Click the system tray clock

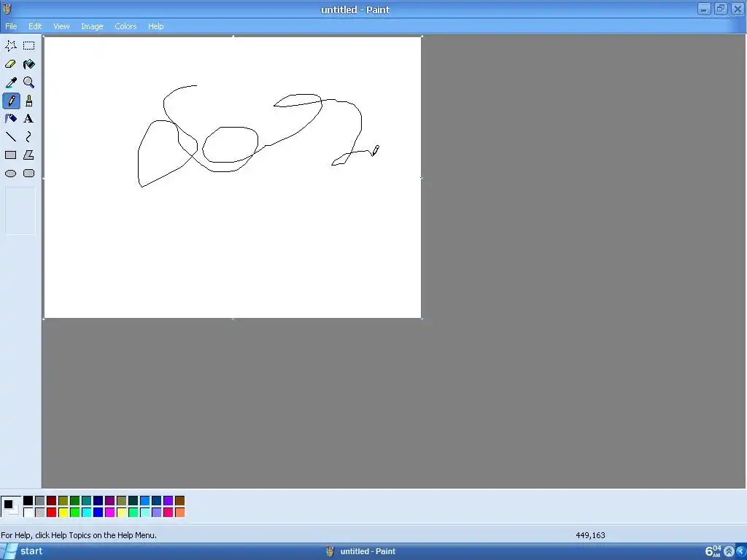[713, 551]
